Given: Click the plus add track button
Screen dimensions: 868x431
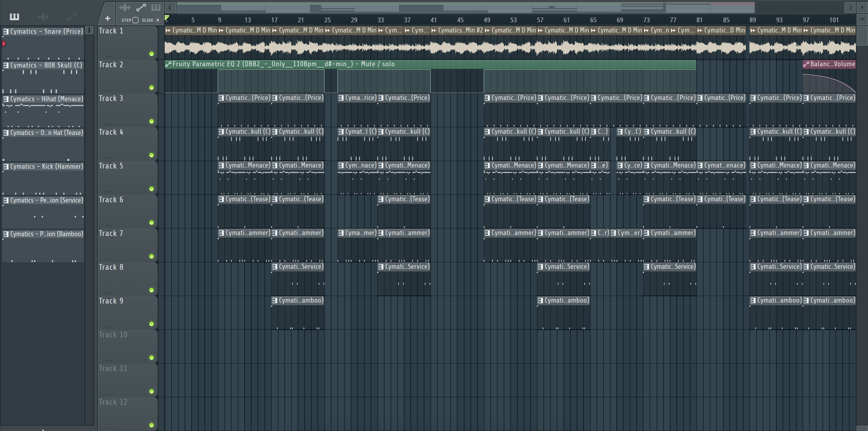Looking at the screenshot, I should click(x=107, y=18).
